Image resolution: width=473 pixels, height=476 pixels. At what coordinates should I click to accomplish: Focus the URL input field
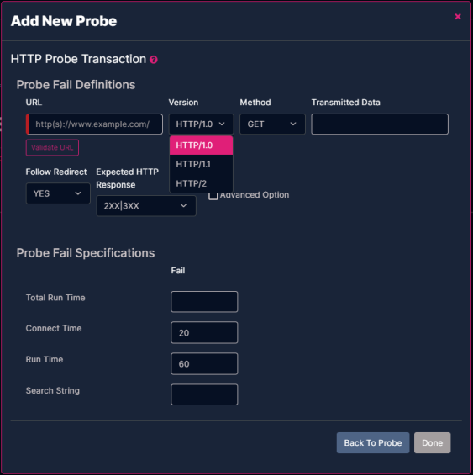pyautogui.click(x=94, y=124)
